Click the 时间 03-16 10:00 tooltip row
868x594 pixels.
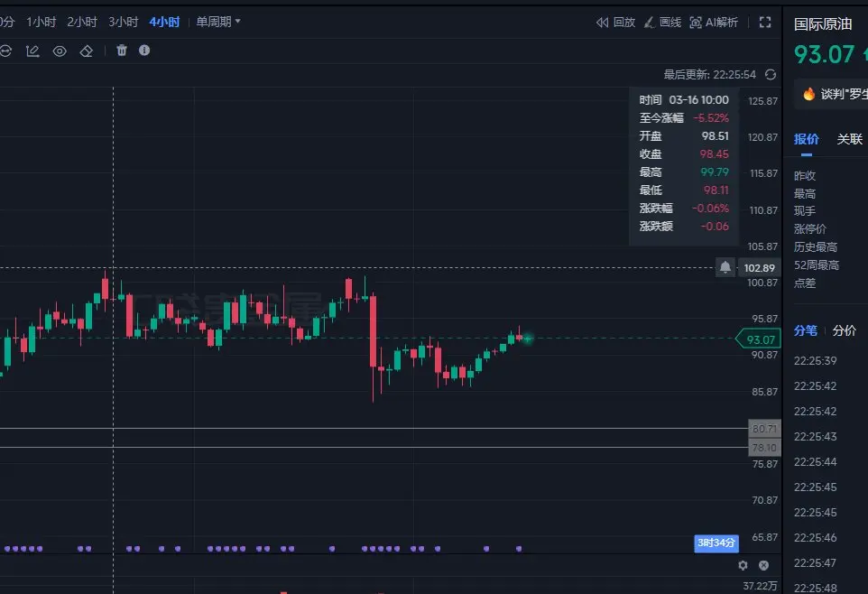(x=684, y=100)
